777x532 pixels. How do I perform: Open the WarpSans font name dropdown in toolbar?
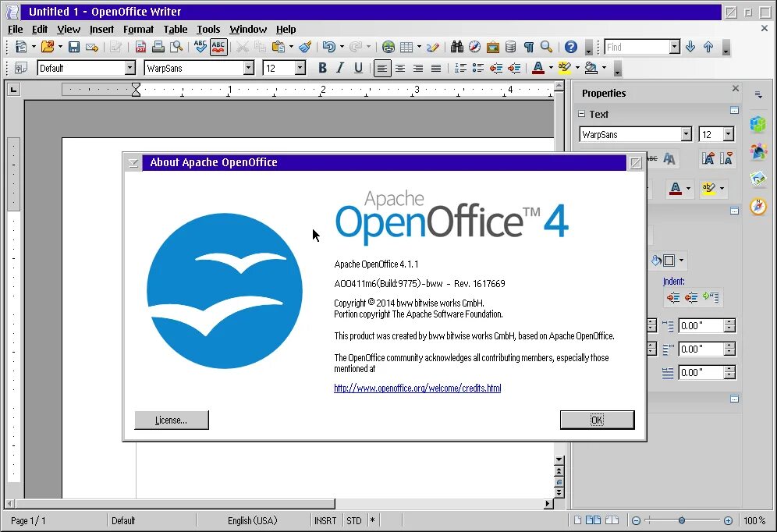tap(249, 68)
